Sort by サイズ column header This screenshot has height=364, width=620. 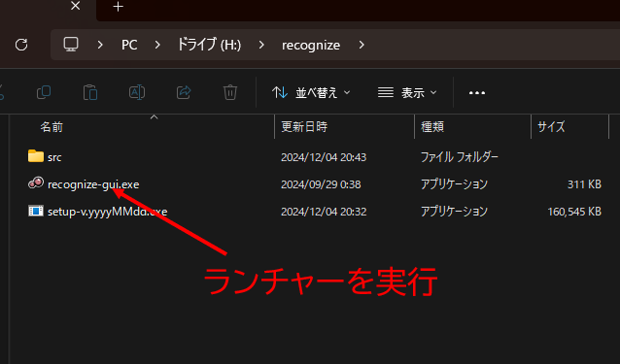pos(551,127)
